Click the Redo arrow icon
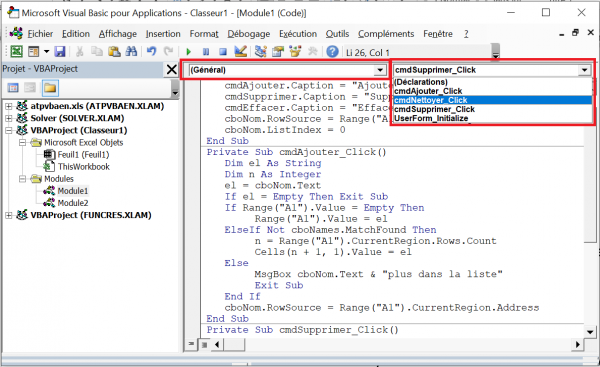600x367 pixels. 168,51
